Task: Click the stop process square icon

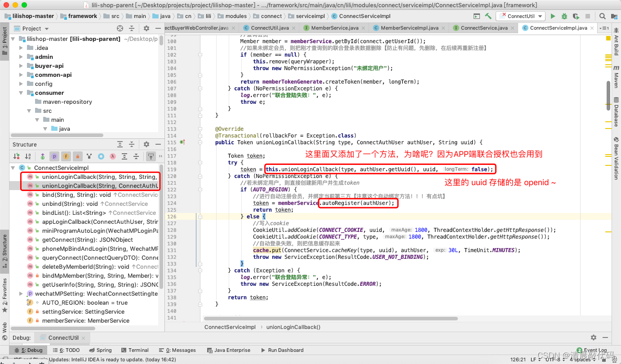Action: coord(588,16)
